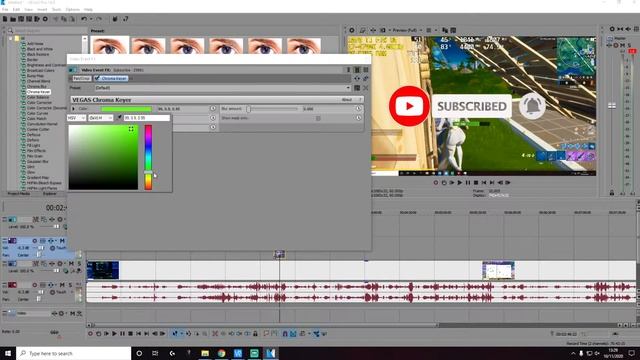Click the Project Properties gear in main toolbar
The width and height of the screenshot is (640, 360).
click(45, 19)
